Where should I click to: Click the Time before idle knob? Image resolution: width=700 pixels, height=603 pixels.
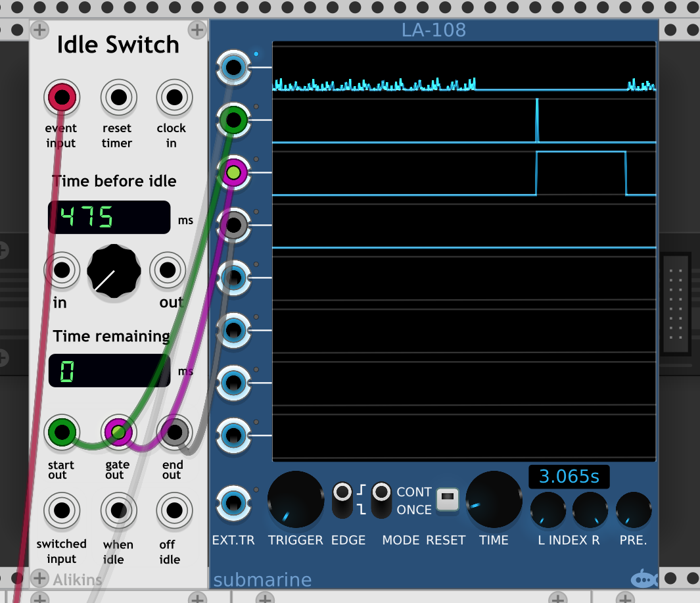pyautogui.click(x=114, y=271)
